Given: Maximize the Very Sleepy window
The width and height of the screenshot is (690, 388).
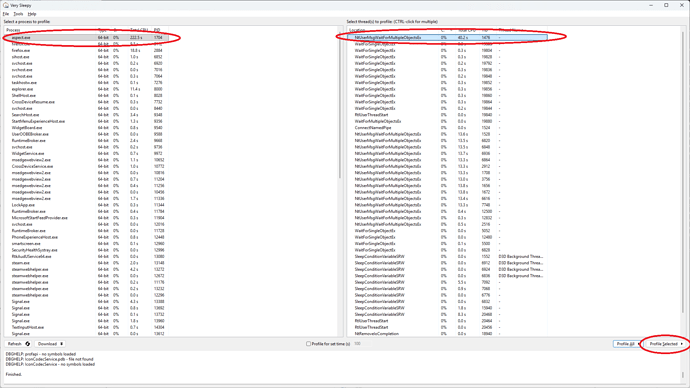Looking at the screenshot, I should pos(666,5).
